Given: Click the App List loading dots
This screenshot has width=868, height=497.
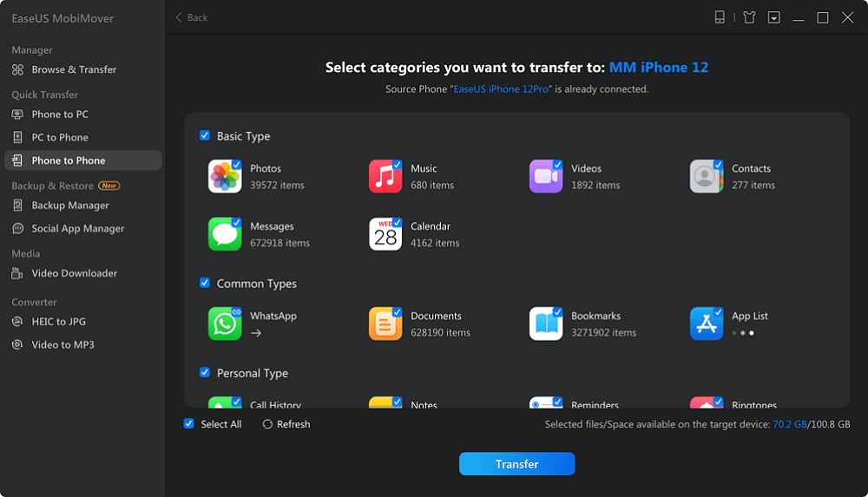Looking at the screenshot, I should (743, 333).
